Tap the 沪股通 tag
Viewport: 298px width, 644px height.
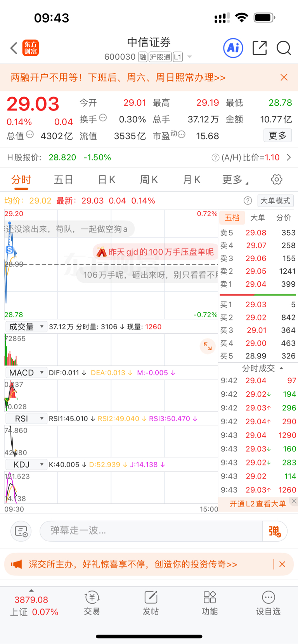(160, 57)
